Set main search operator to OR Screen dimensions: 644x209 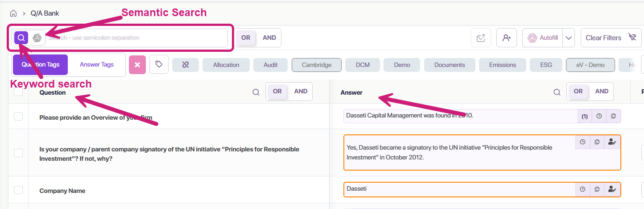[246, 38]
